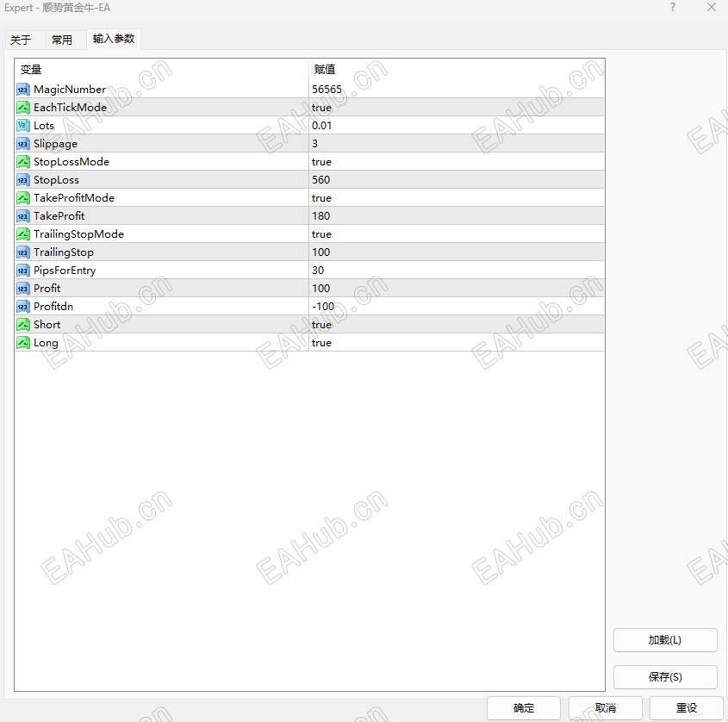Cancel with the 取消 button
The image size is (728, 722).
click(x=606, y=708)
